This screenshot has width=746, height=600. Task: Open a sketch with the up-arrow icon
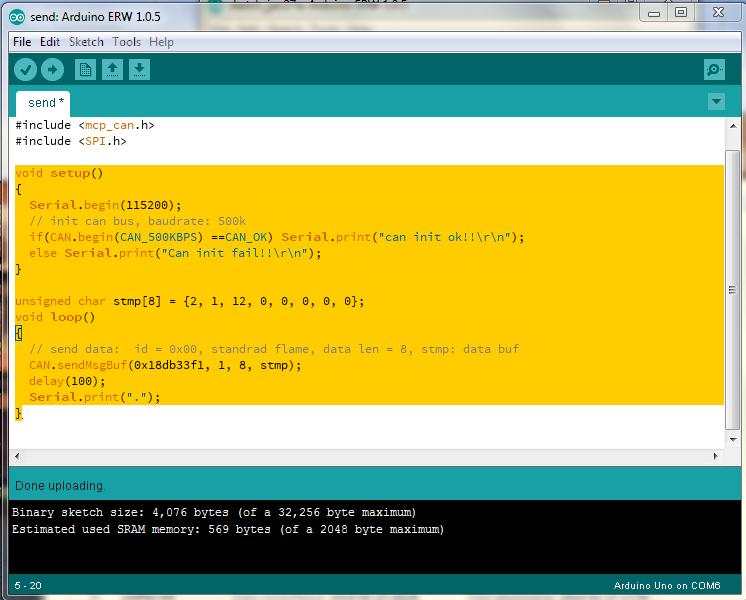point(113,70)
